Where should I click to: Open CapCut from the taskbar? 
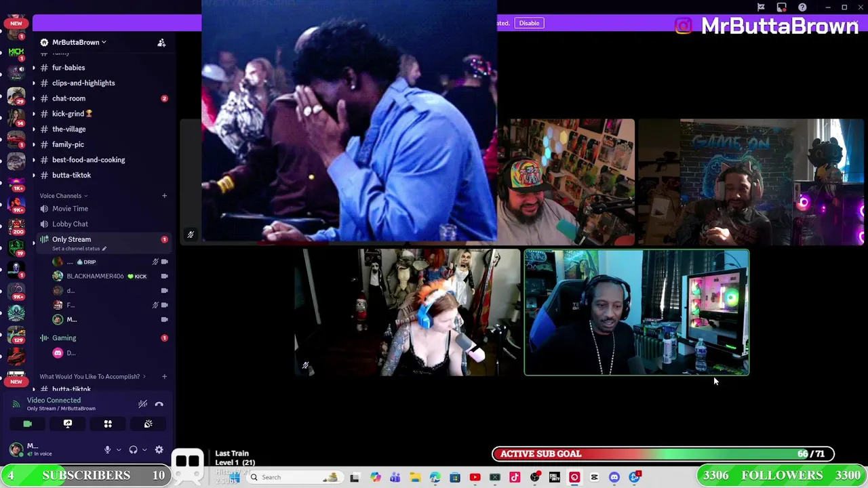click(x=594, y=477)
